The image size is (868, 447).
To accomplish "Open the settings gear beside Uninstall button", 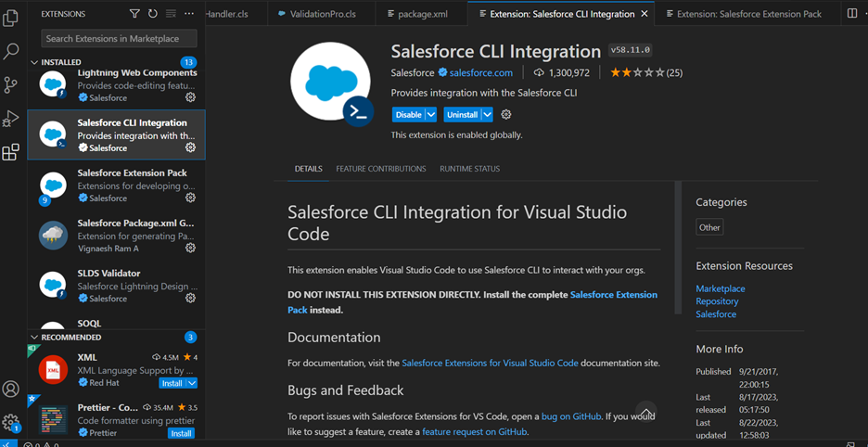I will pos(506,115).
